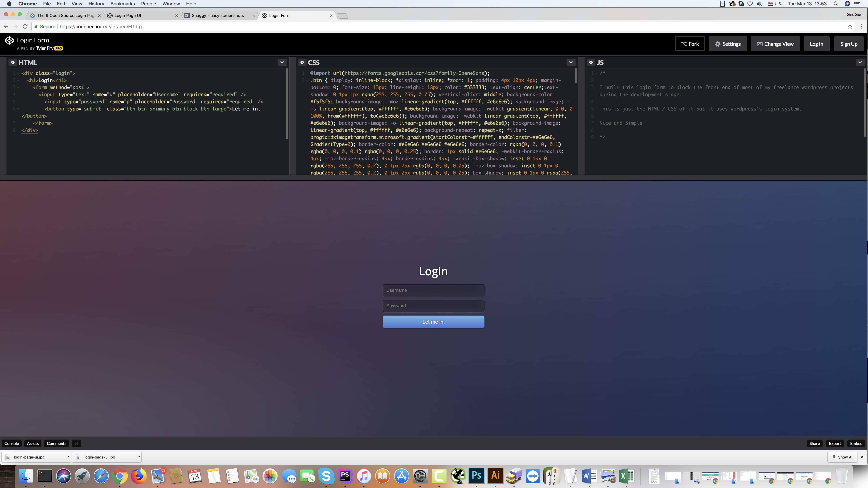
Task: Open the Assets panel
Action: 33,444
